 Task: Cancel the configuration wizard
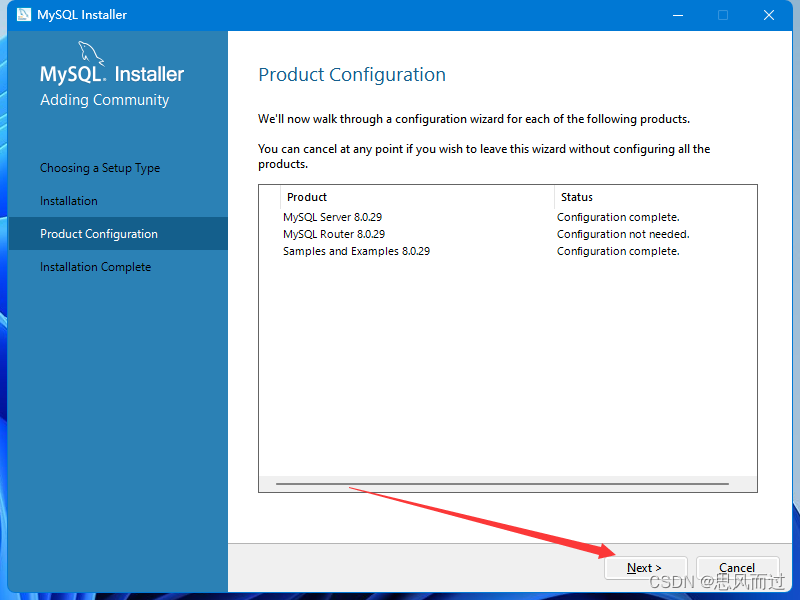[x=737, y=568]
